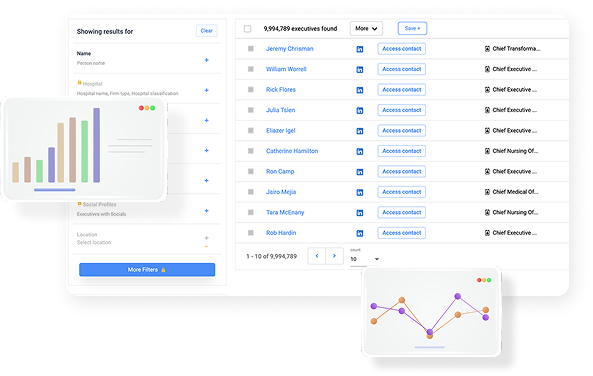This screenshot has height=376, width=593.
Task: Click title icon in Rick Flores's row
Action: click(487, 90)
